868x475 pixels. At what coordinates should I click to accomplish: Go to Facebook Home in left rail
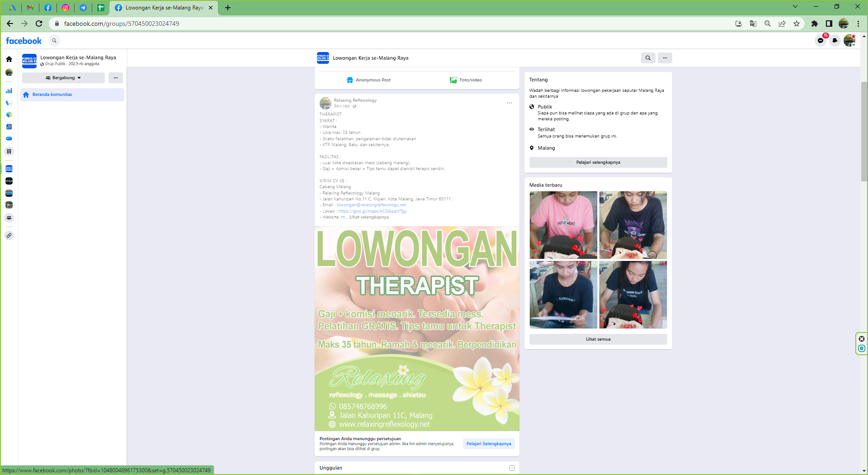pos(9,59)
